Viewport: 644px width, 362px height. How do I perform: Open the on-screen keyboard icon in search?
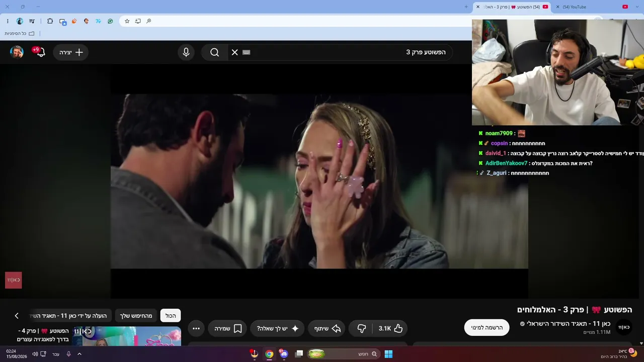coord(246,52)
